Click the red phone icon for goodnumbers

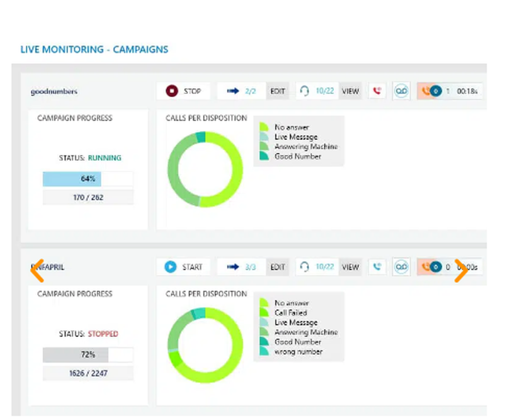[377, 91]
